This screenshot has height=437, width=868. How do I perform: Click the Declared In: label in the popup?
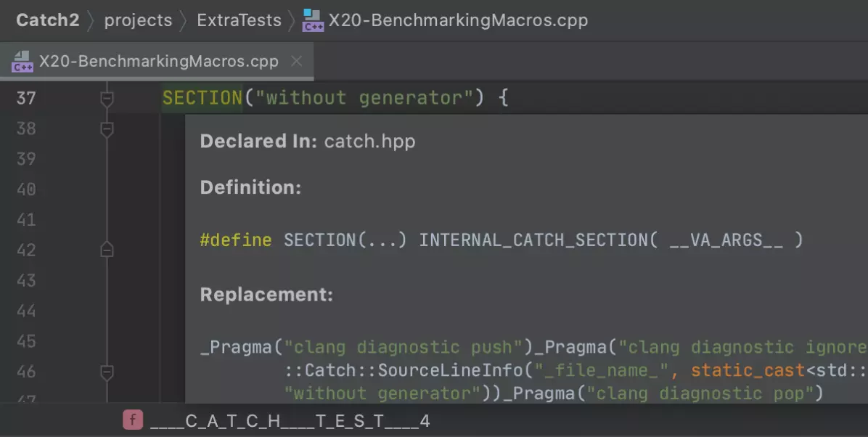point(258,142)
